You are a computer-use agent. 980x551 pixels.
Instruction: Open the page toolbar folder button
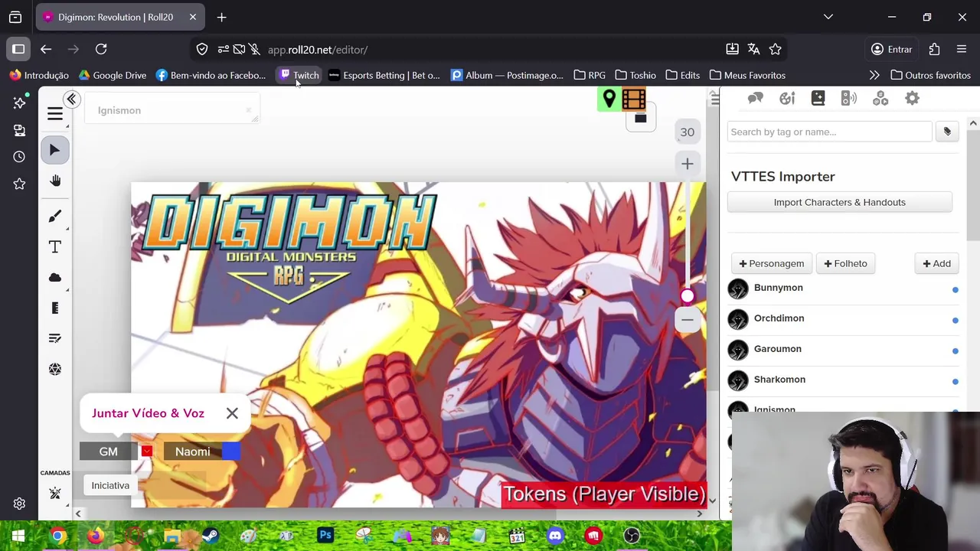tap(641, 119)
